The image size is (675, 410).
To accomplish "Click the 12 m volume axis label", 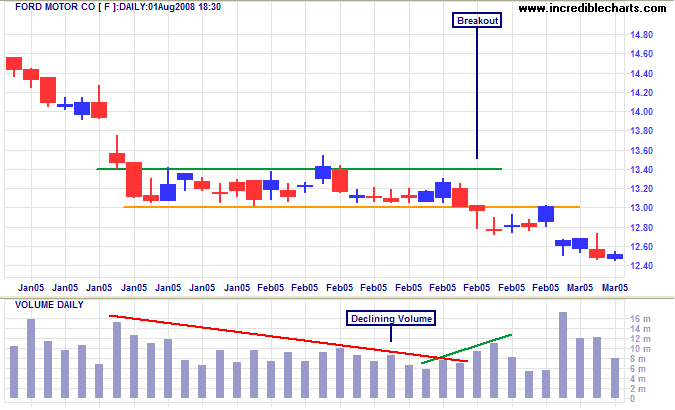I will pyautogui.click(x=640, y=339).
